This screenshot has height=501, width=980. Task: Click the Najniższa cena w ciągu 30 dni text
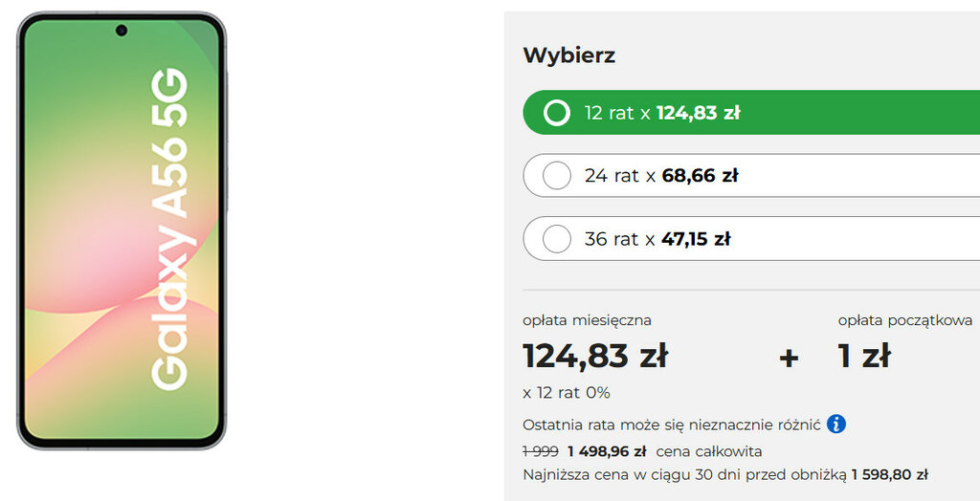[670, 474]
